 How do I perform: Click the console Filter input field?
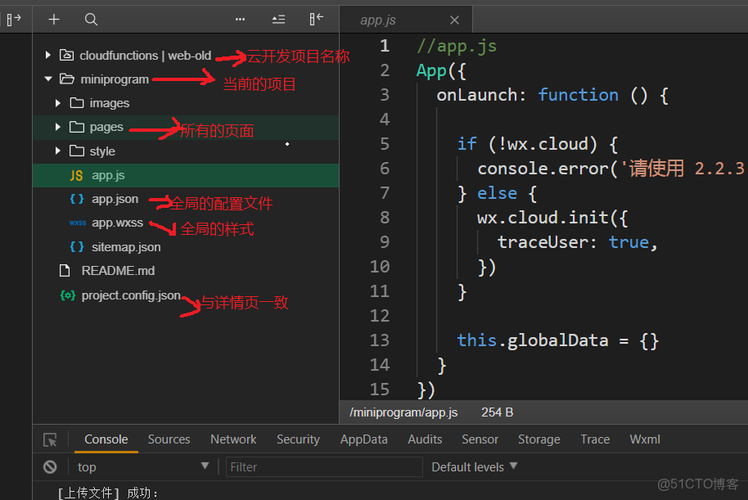pyautogui.click(x=322, y=467)
